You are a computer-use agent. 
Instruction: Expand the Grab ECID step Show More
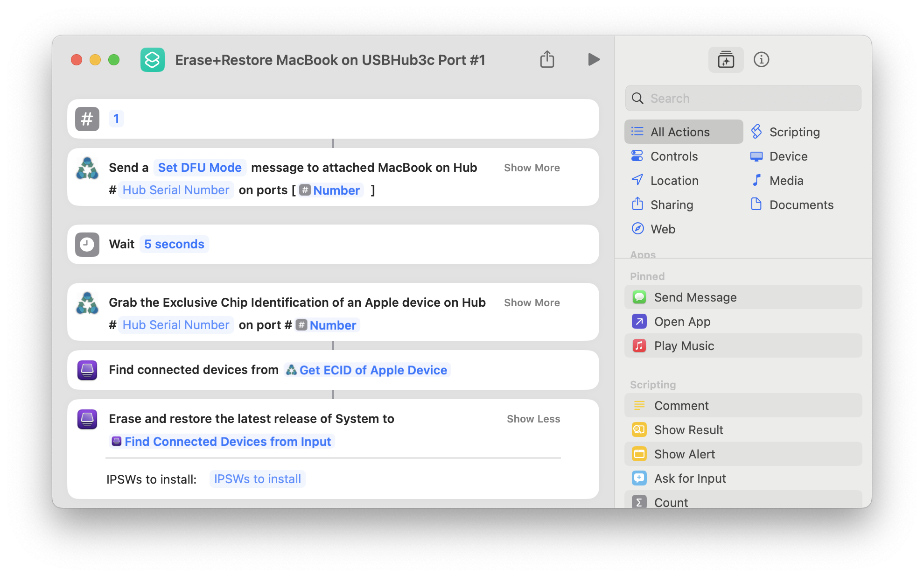click(532, 303)
